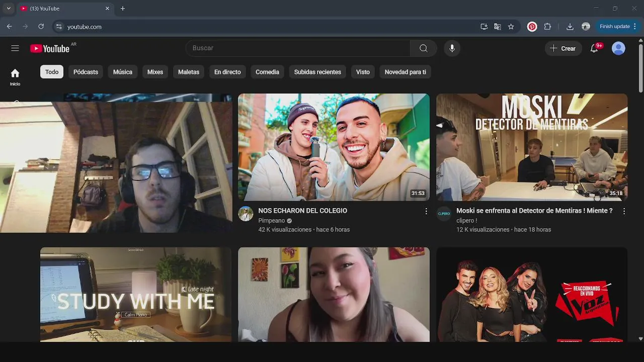Open thumbnail of woman with flower paintings
644x362 pixels.
pos(334,295)
